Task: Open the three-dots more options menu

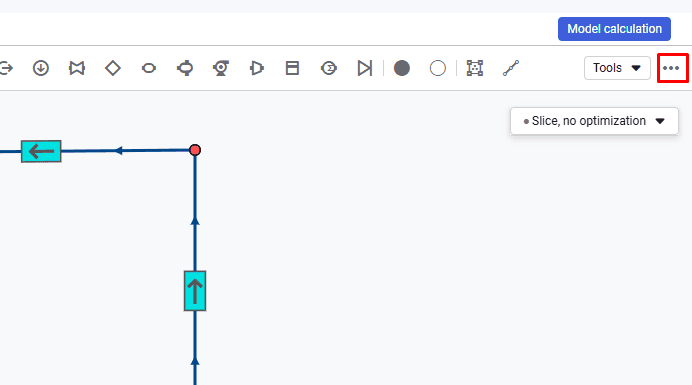Action: [x=671, y=68]
